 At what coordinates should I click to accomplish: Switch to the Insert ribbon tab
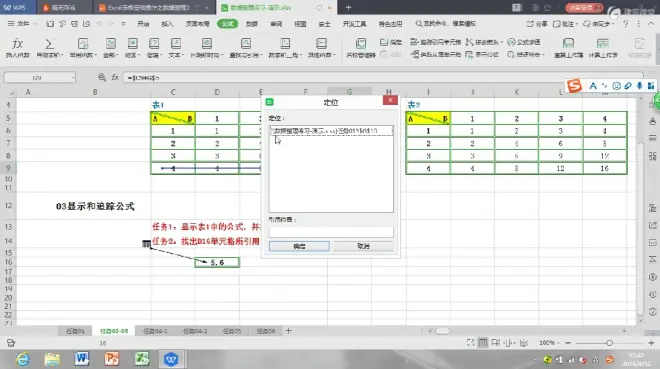[x=167, y=24]
